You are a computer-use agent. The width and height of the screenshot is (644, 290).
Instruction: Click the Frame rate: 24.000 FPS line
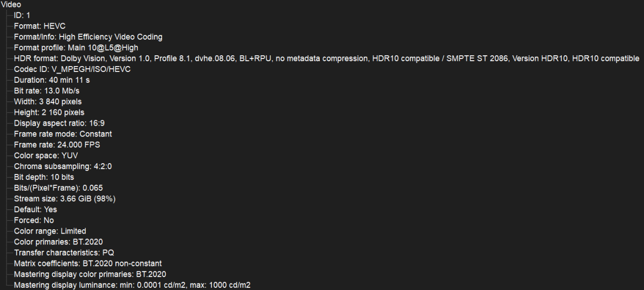coord(57,144)
